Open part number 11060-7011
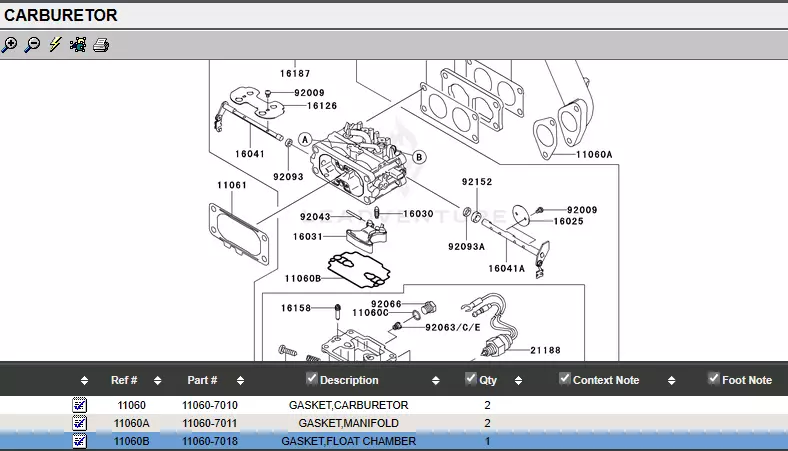 (x=210, y=423)
